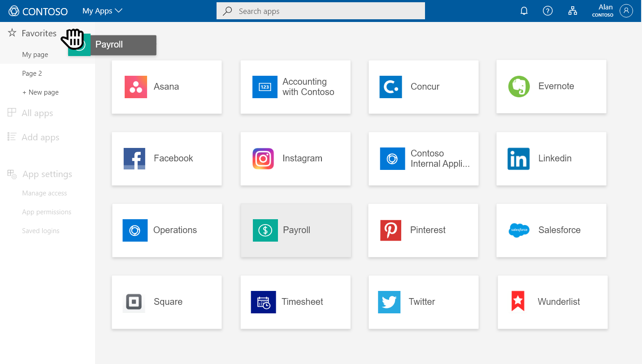The width and height of the screenshot is (642, 364).
Task: Click the Accounting with Contoso icon
Action: pos(265,87)
